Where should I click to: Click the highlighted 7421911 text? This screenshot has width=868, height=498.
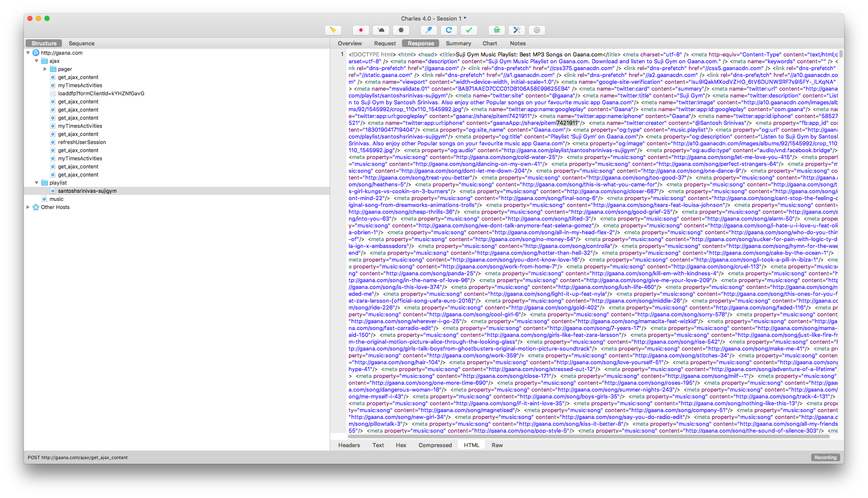tap(567, 123)
